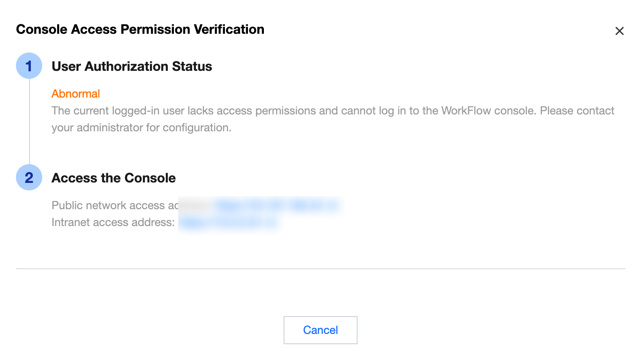Close the dialog with the X icon

[x=619, y=31]
